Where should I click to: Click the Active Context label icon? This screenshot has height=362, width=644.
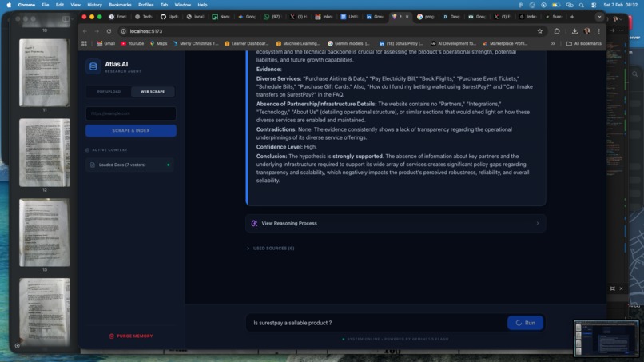click(87, 150)
